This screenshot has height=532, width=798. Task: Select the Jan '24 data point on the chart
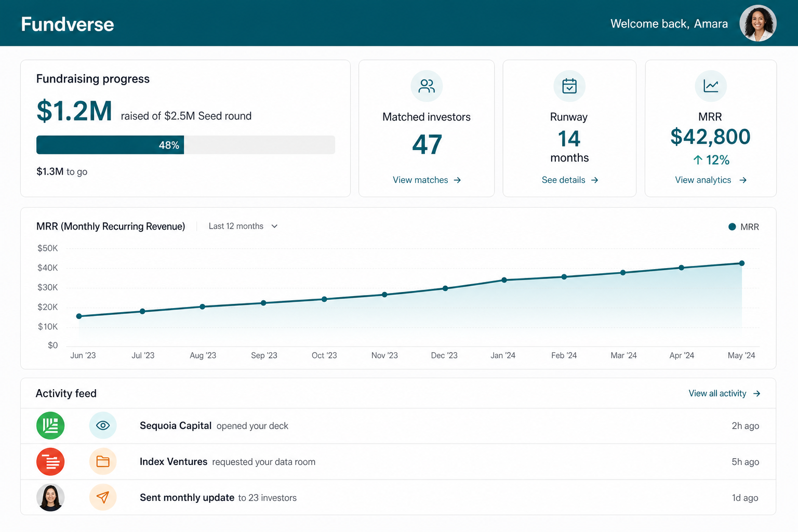click(504, 280)
